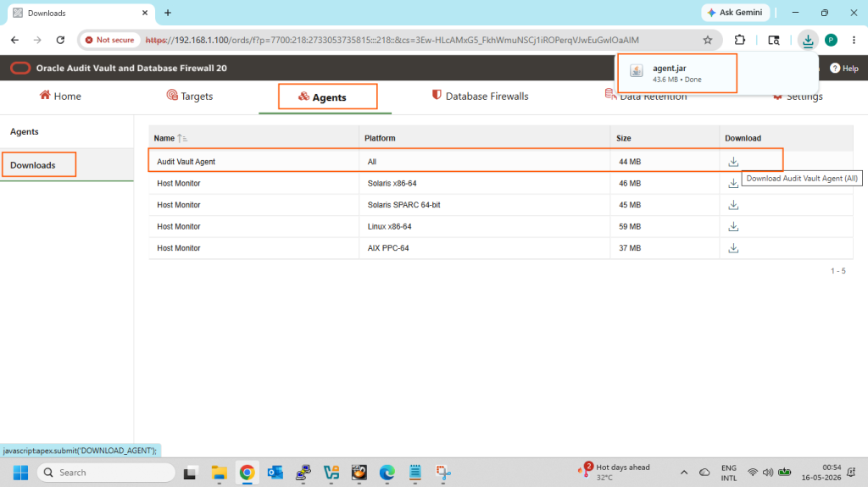Click the Size column header
This screenshot has width=868, height=487.
(623, 138)
